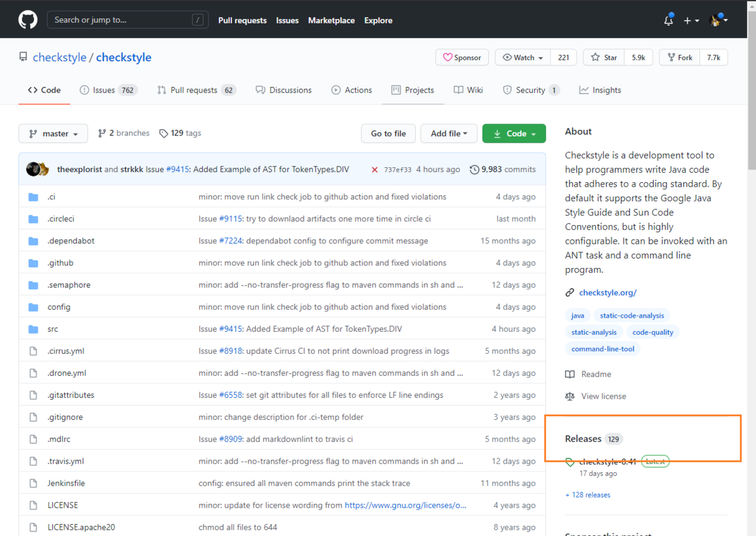Open the 2 branches link
The image size is (756, 536).
click(123, 133)
